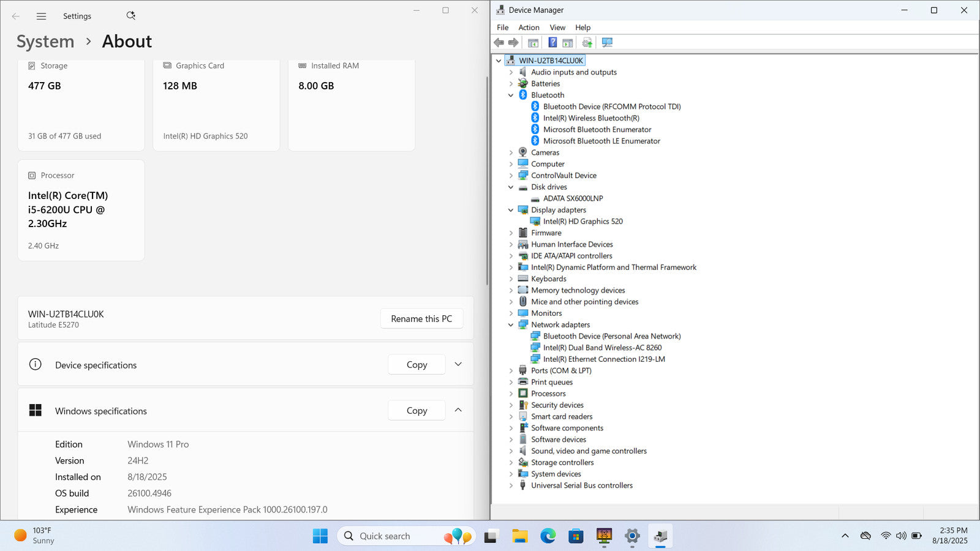Click the Intel(R) Wireless Bluetooth(R) device icon

pyautogui.click(x=535, y=118)
